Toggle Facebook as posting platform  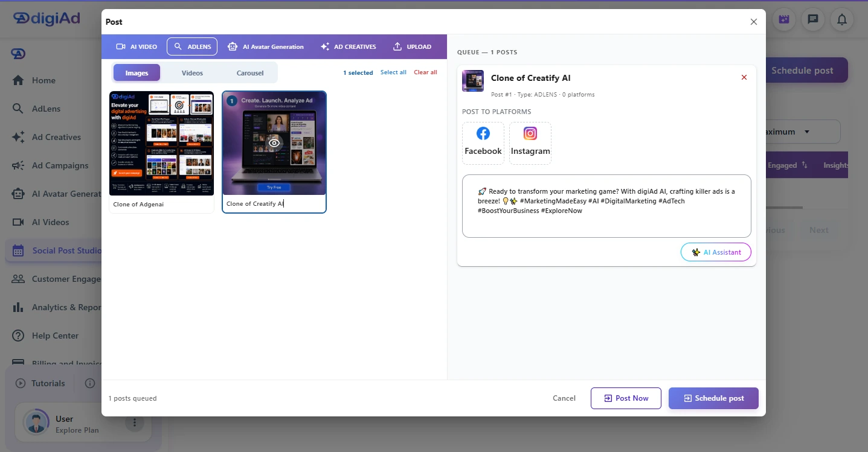tap(483, 143)
